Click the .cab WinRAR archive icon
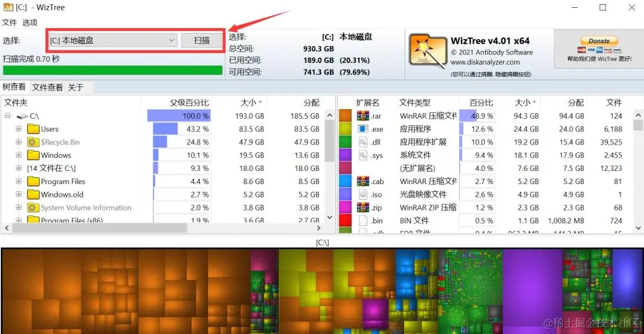 click(363, 181)
